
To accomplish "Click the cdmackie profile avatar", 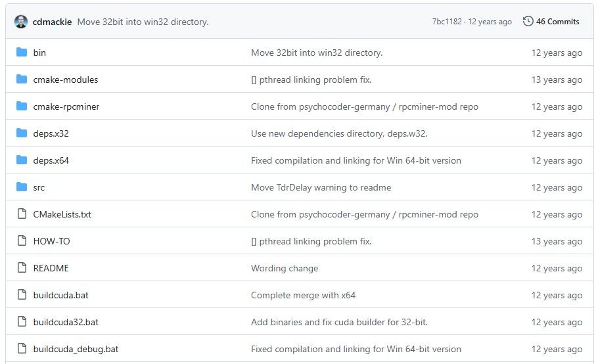I will click(21, 22).
